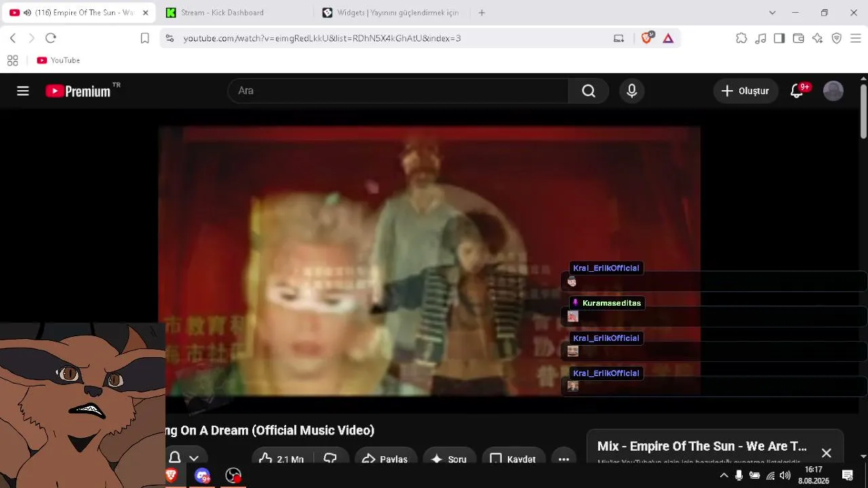Open the media playlist music note icon
868x488 pixels.
tap(761, 38)
